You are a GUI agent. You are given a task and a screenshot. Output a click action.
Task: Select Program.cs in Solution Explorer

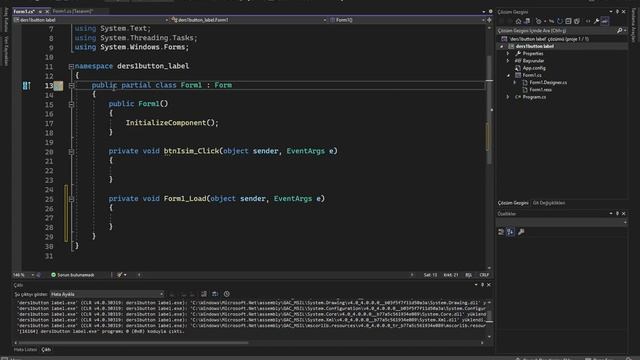(x=534, y=97)
